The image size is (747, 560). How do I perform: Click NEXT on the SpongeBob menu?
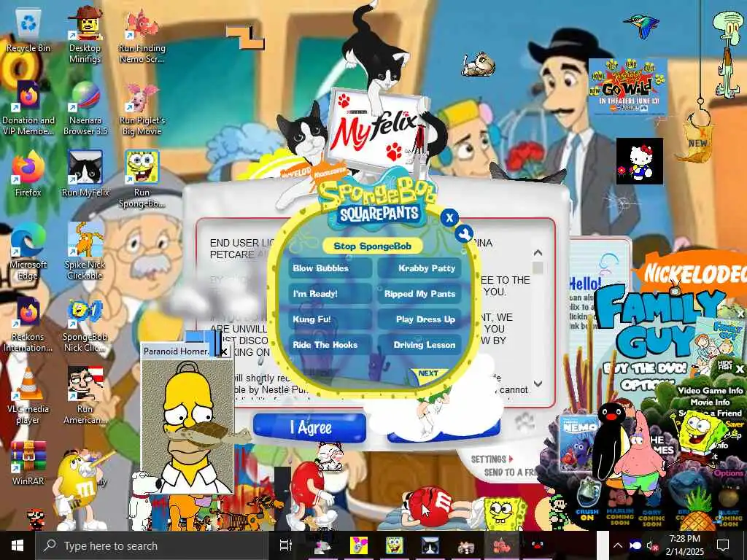[x=428, y=374]
